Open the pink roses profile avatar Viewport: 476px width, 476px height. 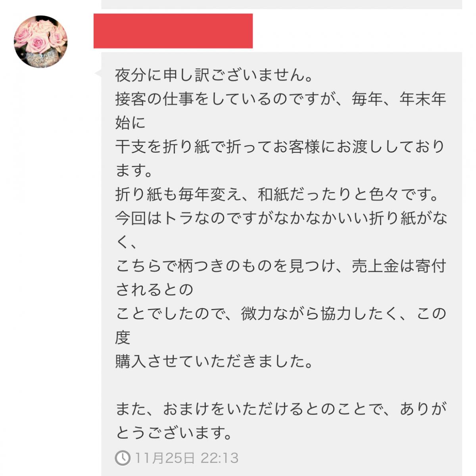point(40,42)
